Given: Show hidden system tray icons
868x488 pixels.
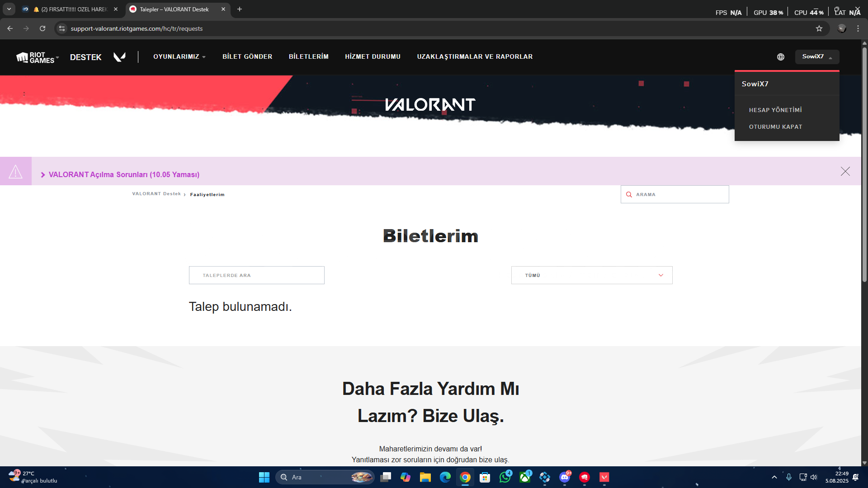Looking at the screenshot, I should pos(774,477).
